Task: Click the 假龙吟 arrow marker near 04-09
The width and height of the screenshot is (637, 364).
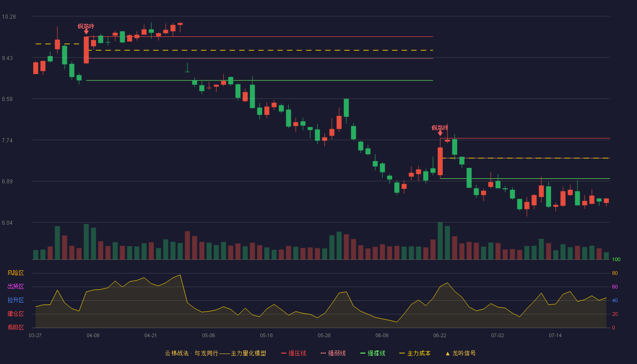Action: pos(86,32)
